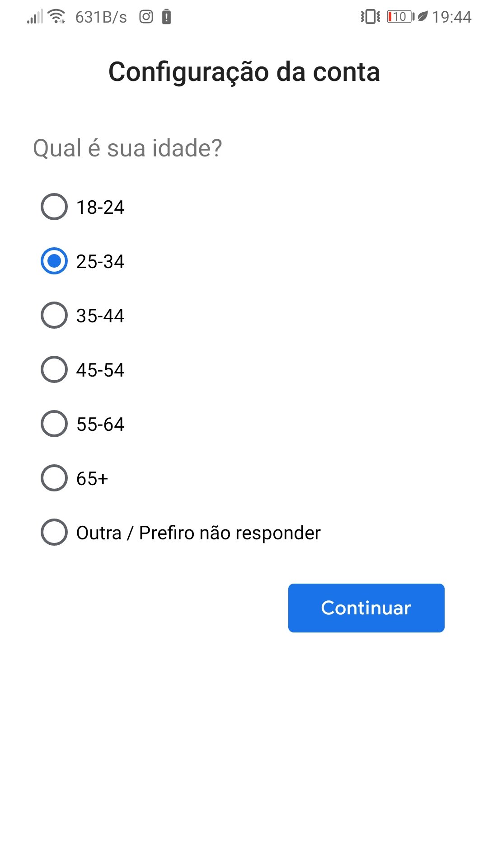Tap the 19:44 clock
This screenshot has height=868, width=488.
pyautogui.click(x=451, y=17)
